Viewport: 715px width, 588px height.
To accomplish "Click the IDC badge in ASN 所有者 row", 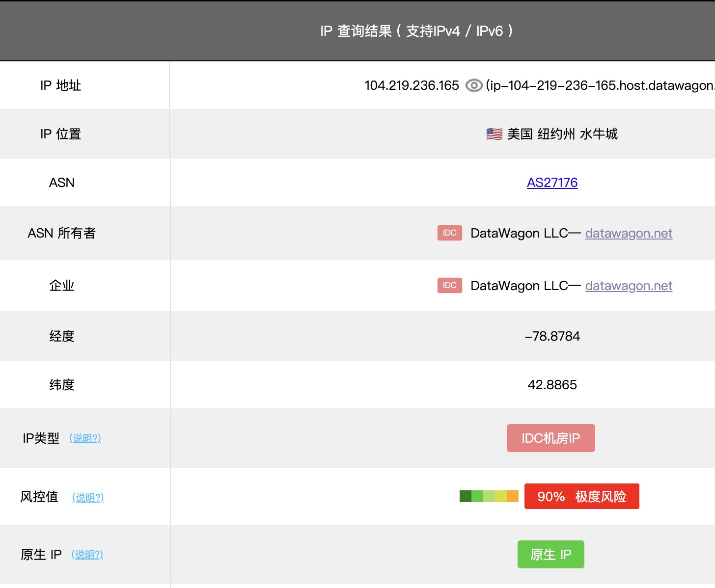I will click(x=450, y=233).
